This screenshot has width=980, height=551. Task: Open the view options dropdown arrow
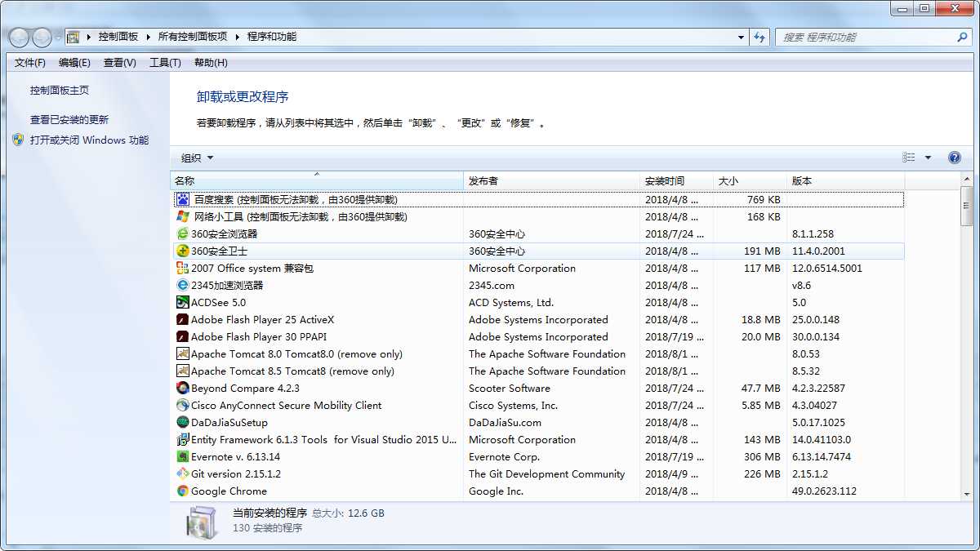tap(928, 158)
